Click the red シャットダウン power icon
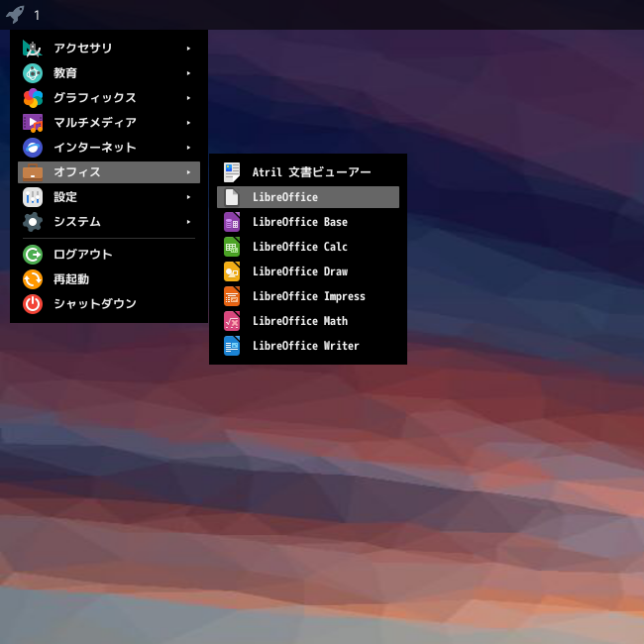 [33, 304]
